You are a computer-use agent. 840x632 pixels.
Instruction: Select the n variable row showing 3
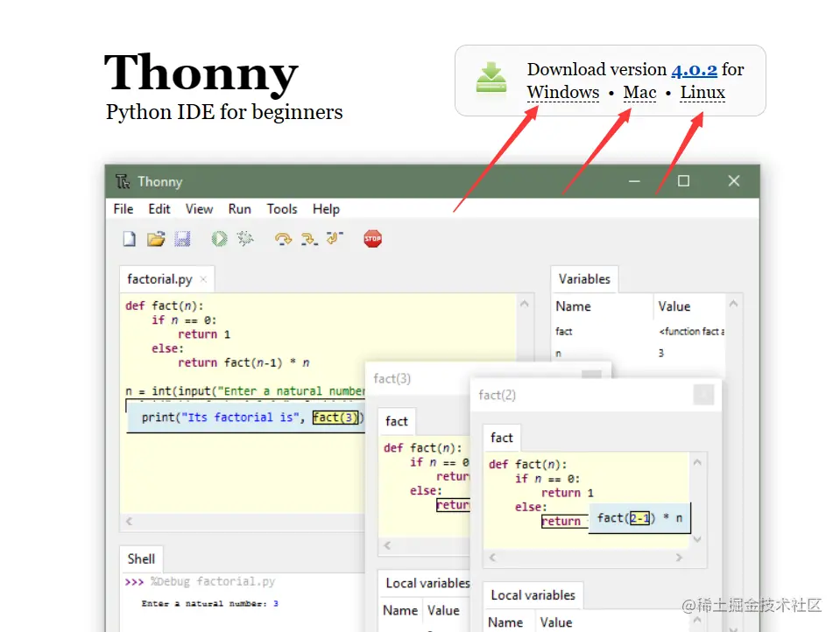639,354
